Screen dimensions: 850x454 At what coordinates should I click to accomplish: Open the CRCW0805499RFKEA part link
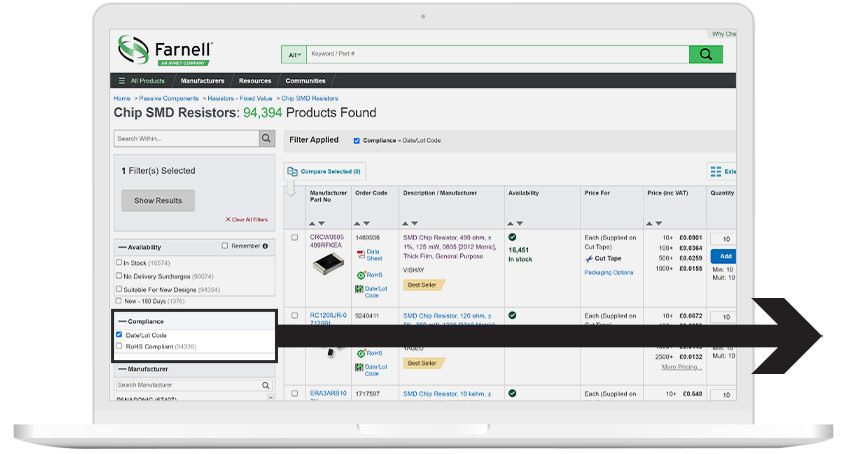coord(326,241)
